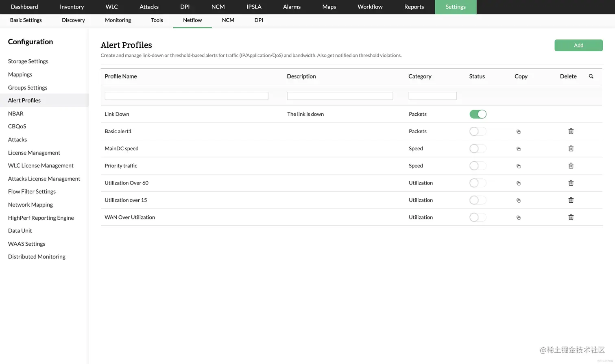Click the Add button

[x=578, y=45]
